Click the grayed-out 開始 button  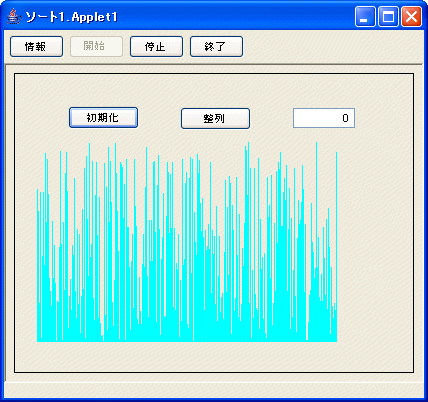point(96,47)
